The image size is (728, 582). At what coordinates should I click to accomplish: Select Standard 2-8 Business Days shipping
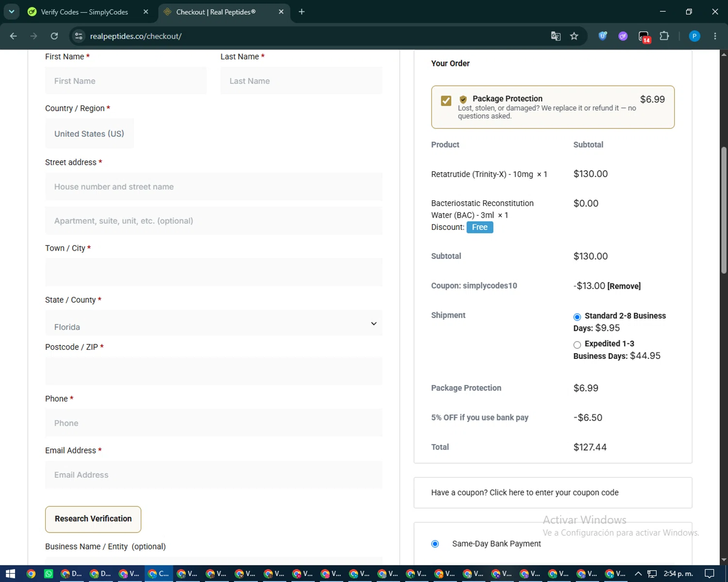[577, 317]
